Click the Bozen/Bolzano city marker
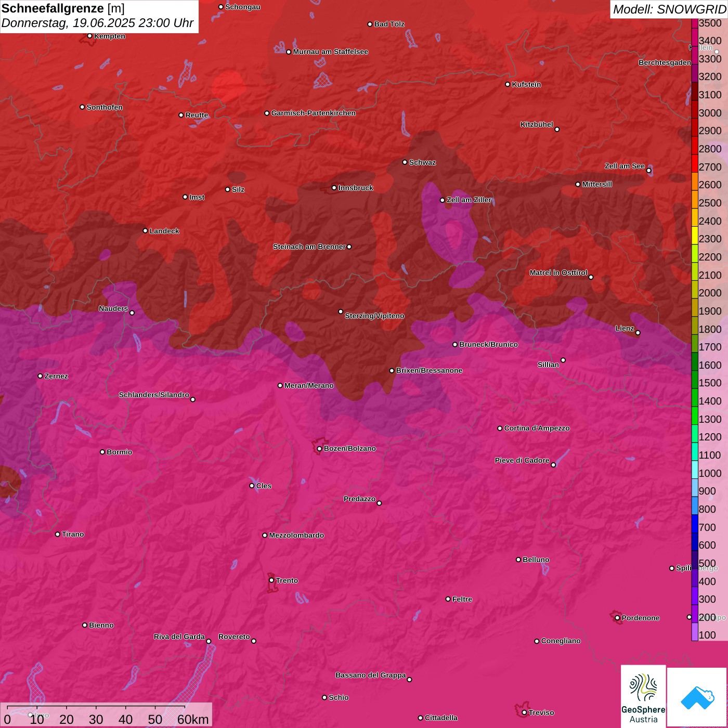Viewport: 728px width, 728px height. tap(319, 448)
